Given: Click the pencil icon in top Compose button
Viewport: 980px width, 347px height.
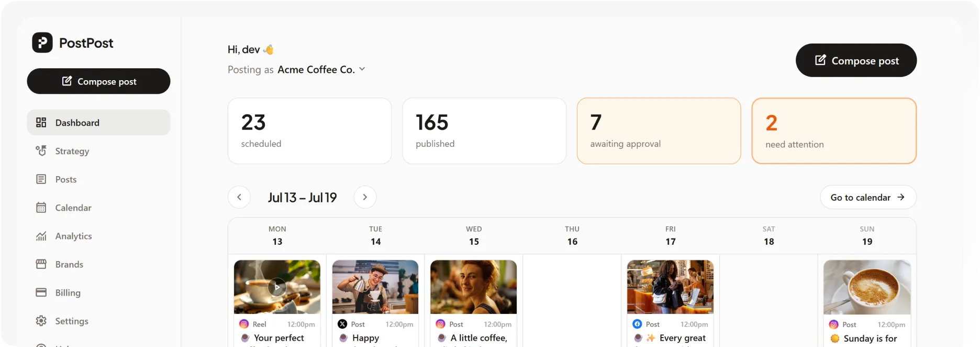Looking at the screenshot, I should tap(820, 60).
